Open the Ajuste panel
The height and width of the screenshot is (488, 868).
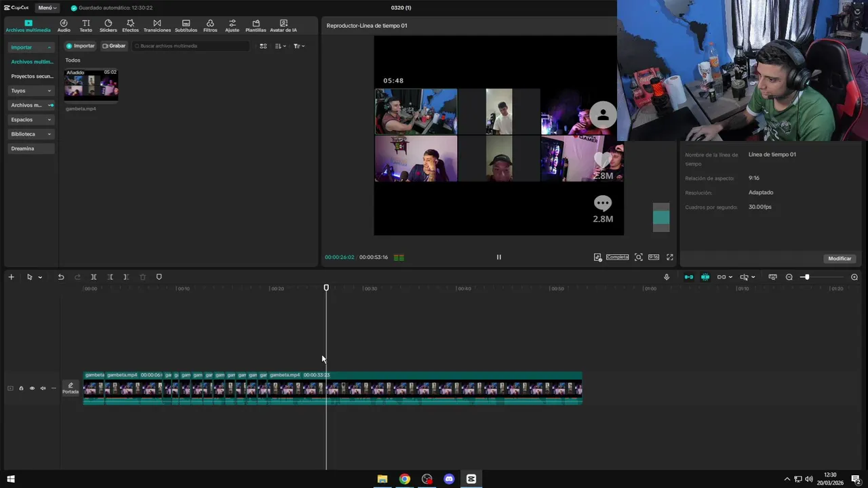coord(232,26)
